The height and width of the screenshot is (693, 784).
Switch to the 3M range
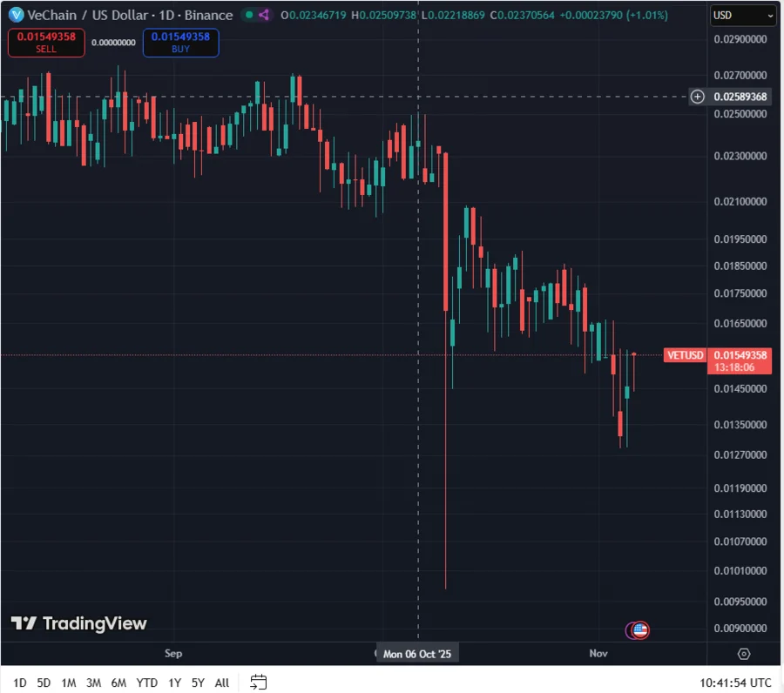(93, 683)
